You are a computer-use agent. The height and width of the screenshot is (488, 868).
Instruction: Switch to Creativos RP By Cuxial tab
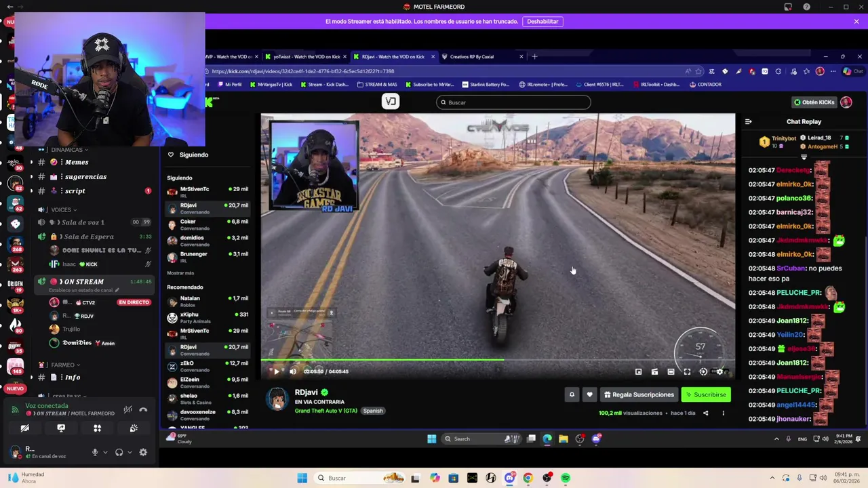click(480, 57)
